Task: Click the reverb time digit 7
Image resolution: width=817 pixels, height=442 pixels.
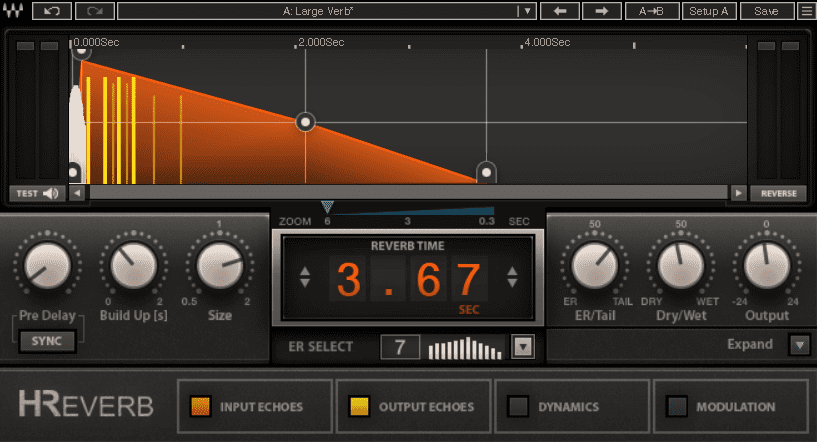Action: click(x=468, y=279)
